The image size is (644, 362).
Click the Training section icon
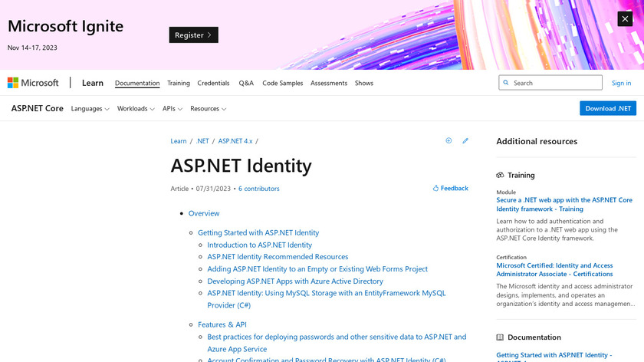(500, 175)
